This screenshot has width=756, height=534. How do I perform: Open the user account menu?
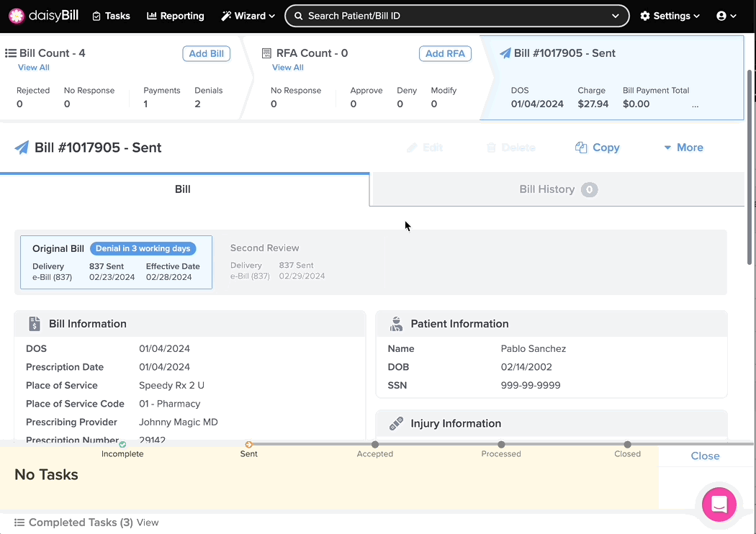pyautogui.click(x=726, y=16)
